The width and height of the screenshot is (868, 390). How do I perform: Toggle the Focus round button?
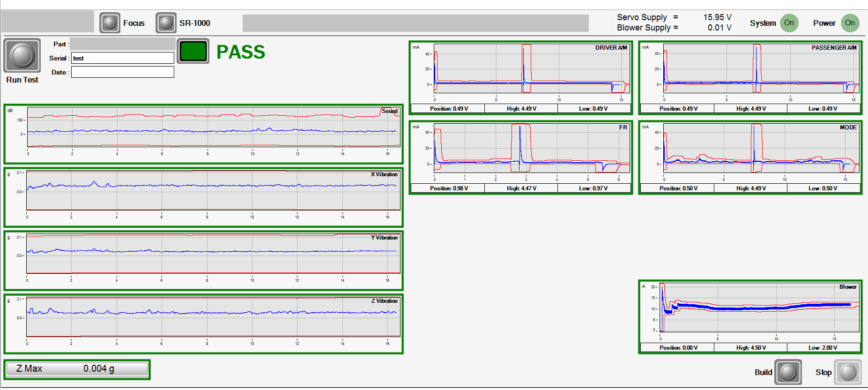pyautogui.click(x=110, y=23)
